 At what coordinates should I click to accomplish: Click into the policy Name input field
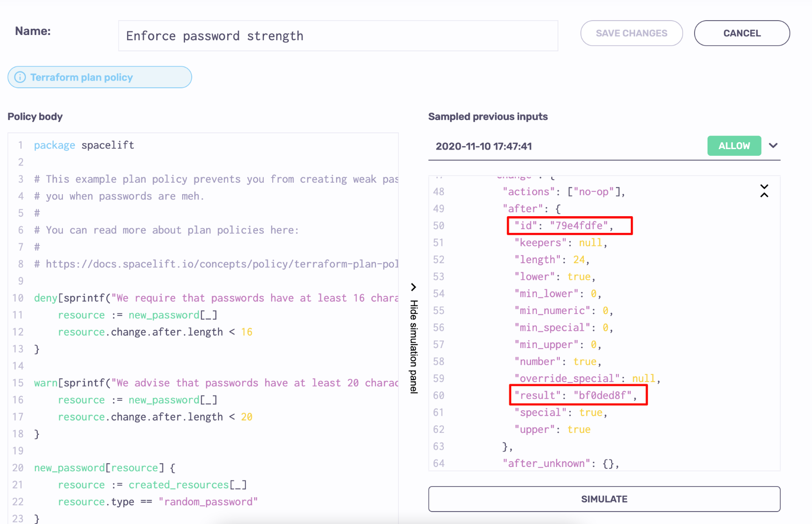click(x=337, y=36)
